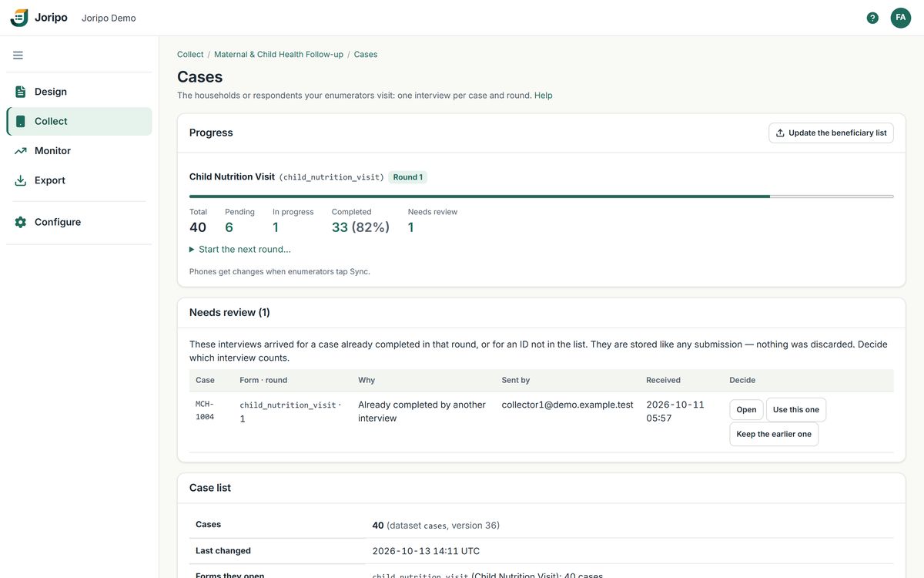Open the MCH-1004 interview
This screenshot has height=578, width=924.
[746, 410]
